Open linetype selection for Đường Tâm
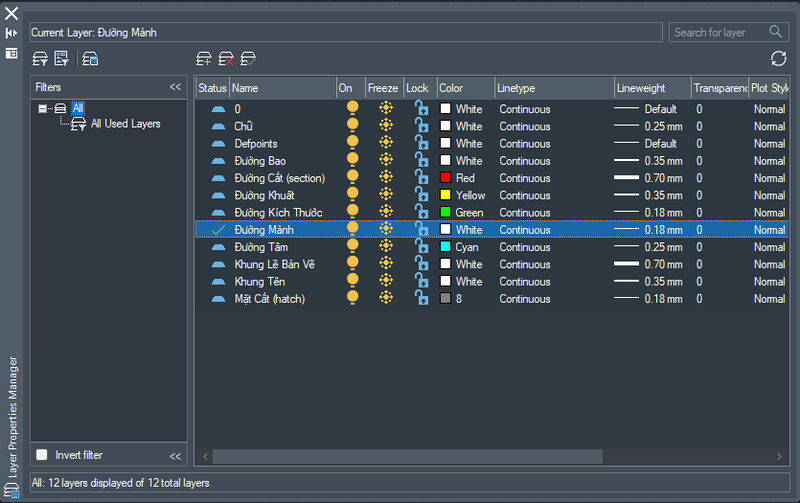 524,247
